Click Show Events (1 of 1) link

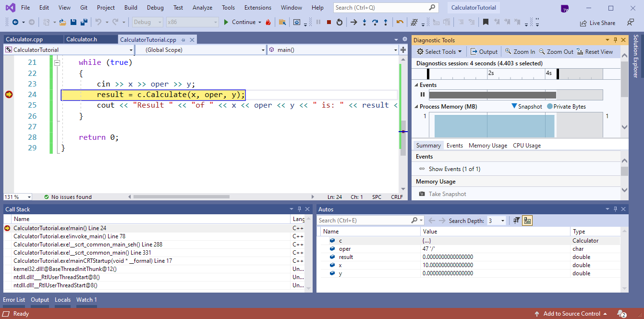pos(454,169)
